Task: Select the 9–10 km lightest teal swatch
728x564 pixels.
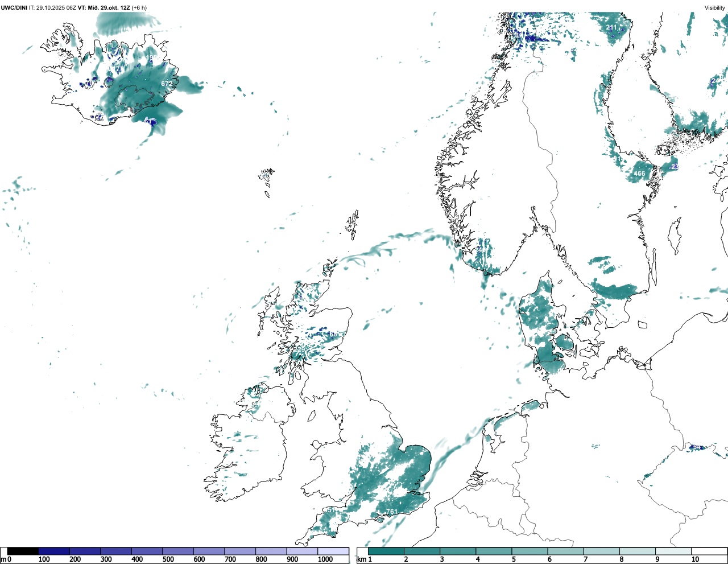Action: tap(673, 551)
